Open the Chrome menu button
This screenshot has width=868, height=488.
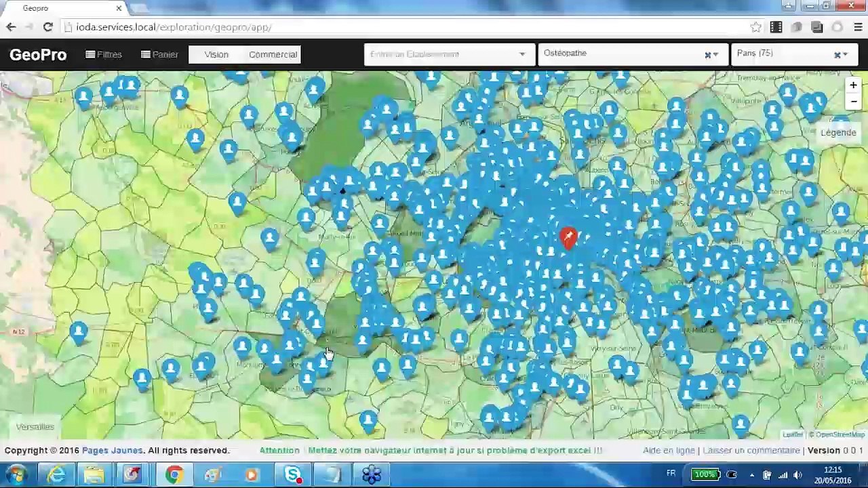coord(858,27)
